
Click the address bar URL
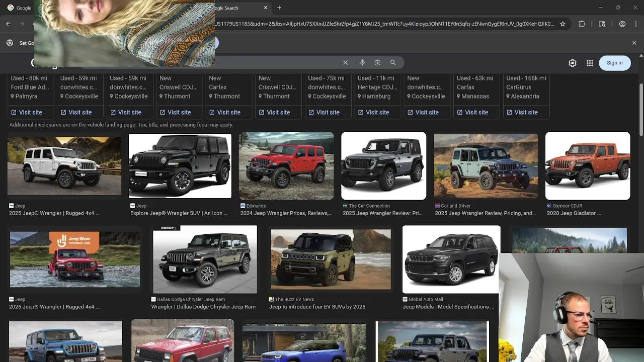click(x=385, y=24)
